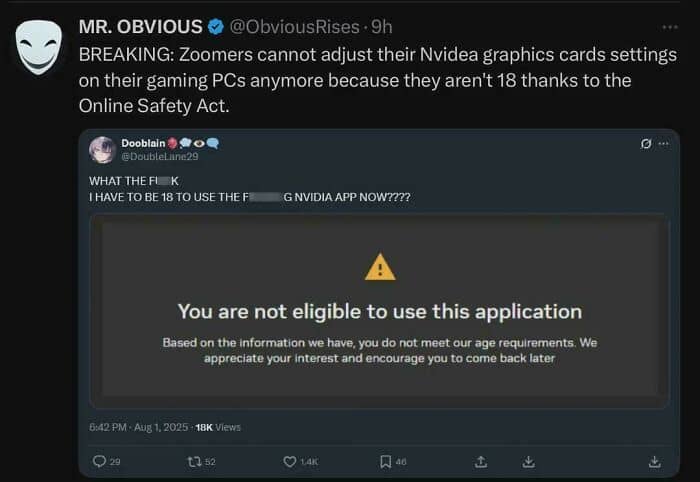Like the tweet with 1.4K likes

291,461
